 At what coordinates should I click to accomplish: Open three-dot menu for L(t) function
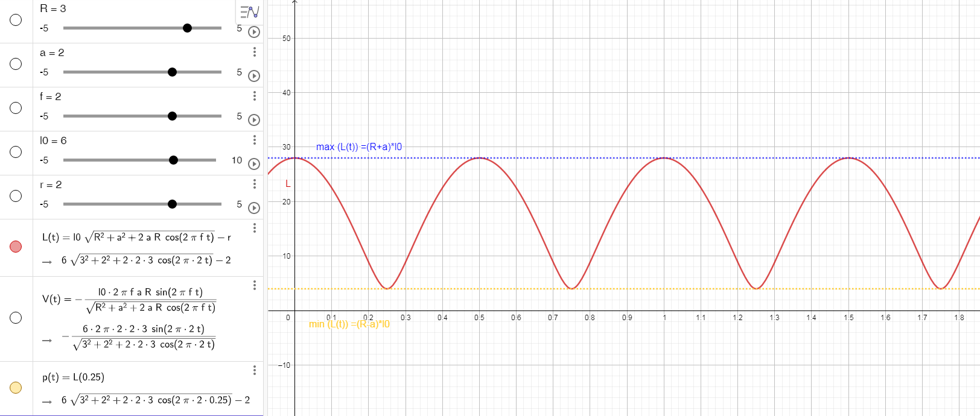pyautogui.click(x=254, y=227)
